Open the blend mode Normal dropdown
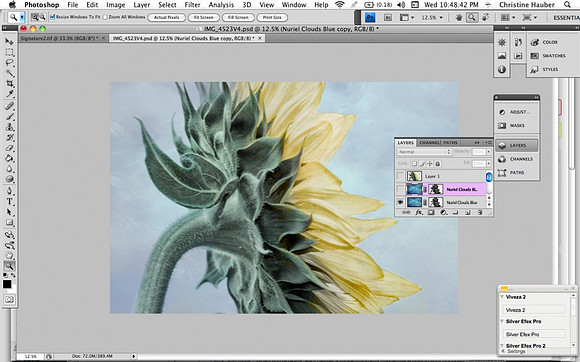Image resolution: width=580 pixels, height=362 pixels. point(425,152)
